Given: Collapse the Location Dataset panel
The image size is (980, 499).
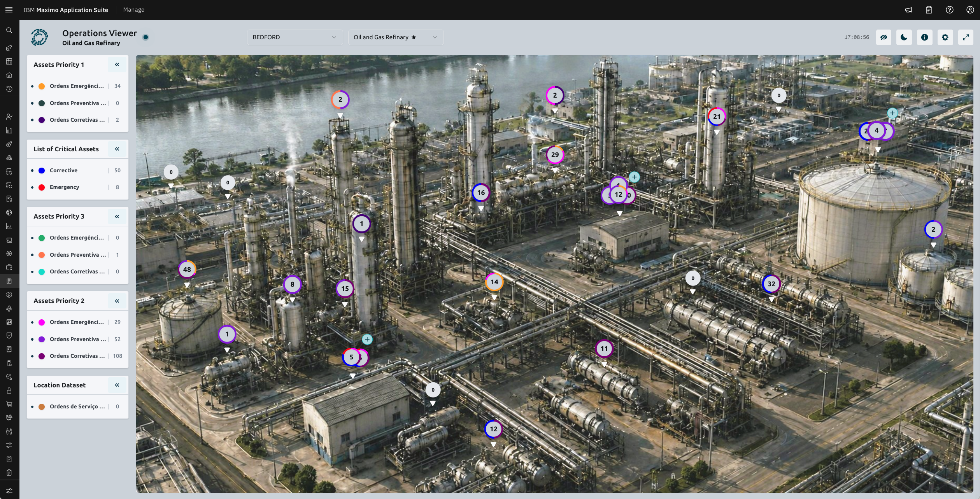Looking at the screenshot, I should pos(117,385).
